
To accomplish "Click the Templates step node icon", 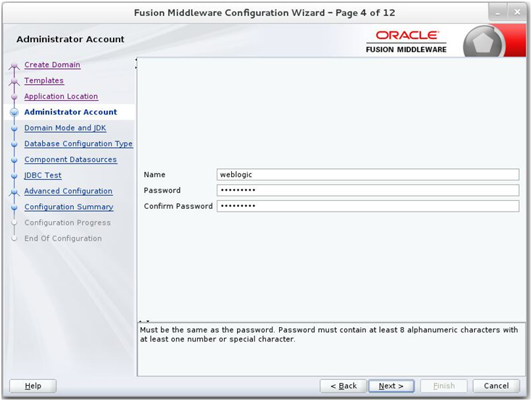I will pos(14,81).
